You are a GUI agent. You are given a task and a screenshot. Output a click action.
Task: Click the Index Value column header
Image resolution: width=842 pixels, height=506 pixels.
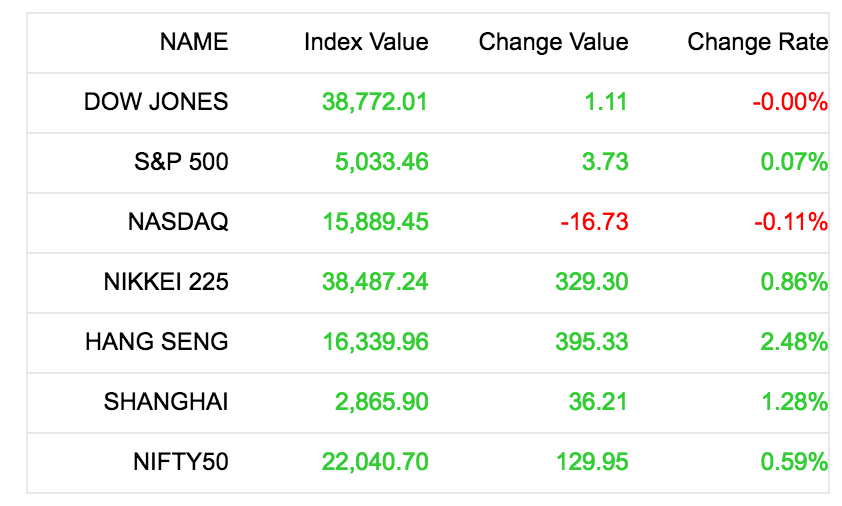[x=366, y=42]
